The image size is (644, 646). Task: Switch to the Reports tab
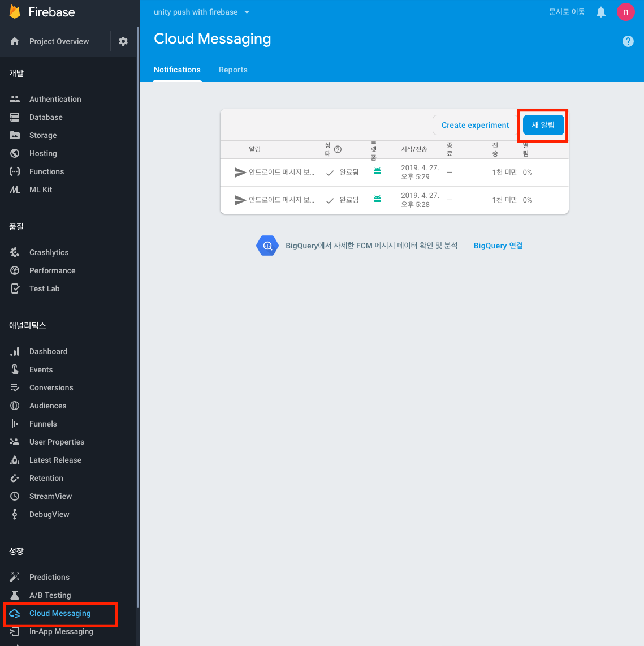tap(233, 70)
